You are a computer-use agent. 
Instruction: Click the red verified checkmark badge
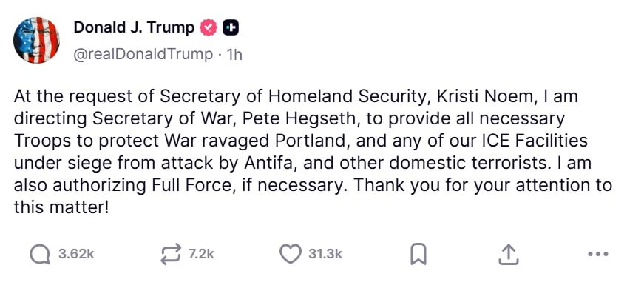[208, 28]
